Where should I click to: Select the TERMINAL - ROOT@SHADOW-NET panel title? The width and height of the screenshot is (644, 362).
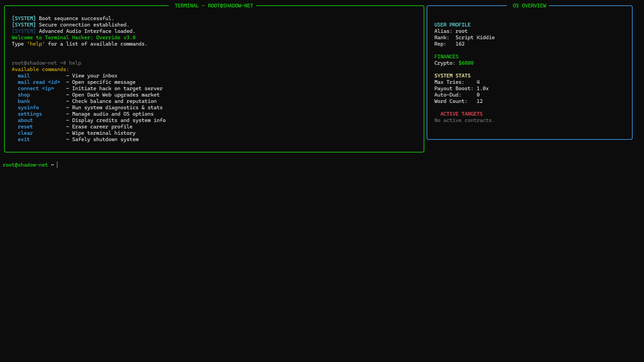214,5
